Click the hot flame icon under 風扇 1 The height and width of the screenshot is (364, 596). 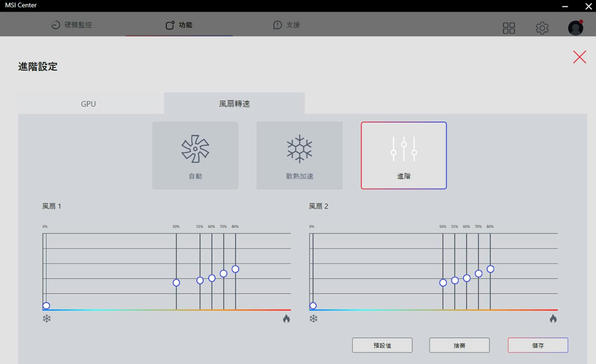click(x=286, y=319)
